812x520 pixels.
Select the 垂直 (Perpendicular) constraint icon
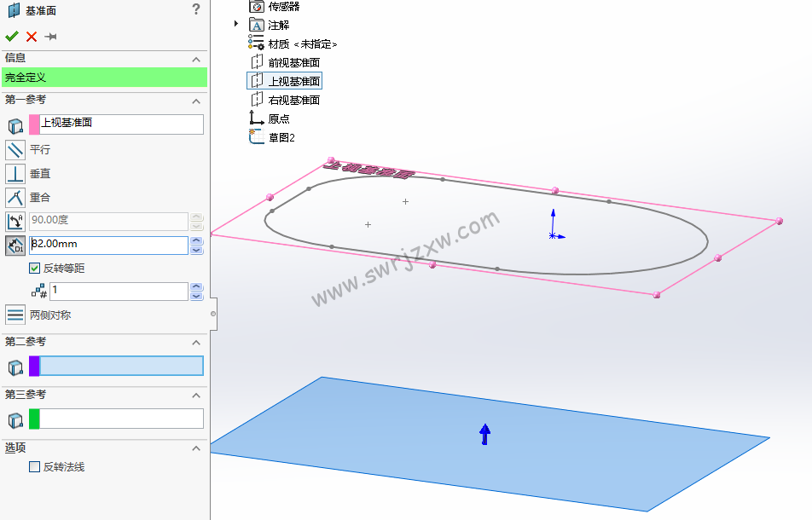(x=14, y=173)
